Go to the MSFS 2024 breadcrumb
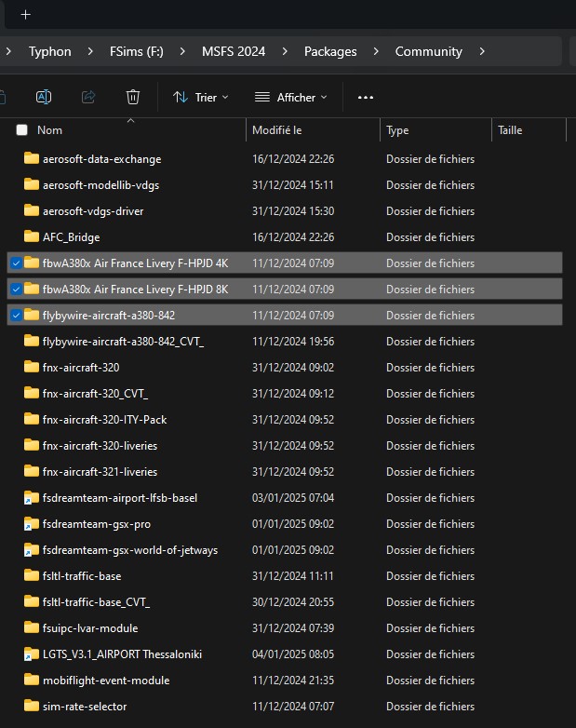The height and width of the screenshot is (728, 576). pyautogui.click(x=234, y=51)
